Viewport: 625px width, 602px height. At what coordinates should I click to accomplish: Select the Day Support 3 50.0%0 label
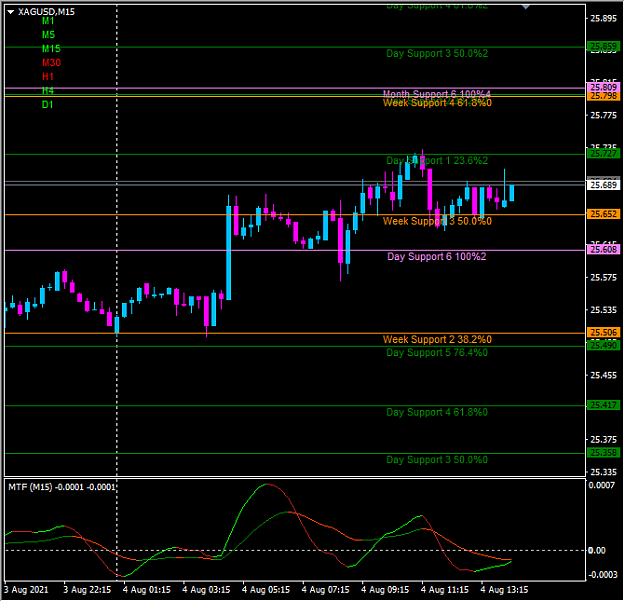coord(437,460)
